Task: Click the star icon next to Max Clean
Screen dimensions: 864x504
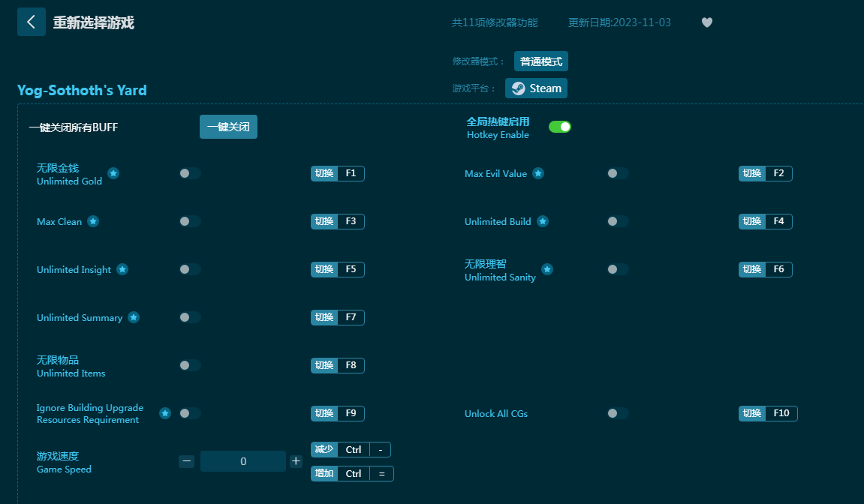Action: tap(93, 221)
